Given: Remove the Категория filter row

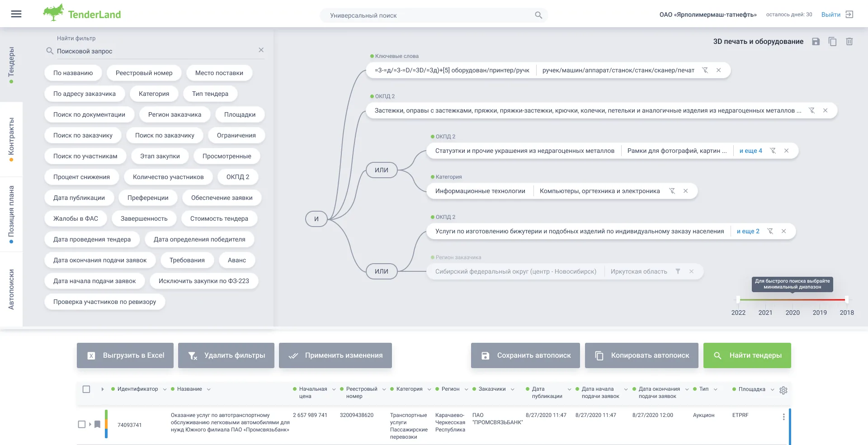Looking at the screenshot, I should [x=685, y=191].
